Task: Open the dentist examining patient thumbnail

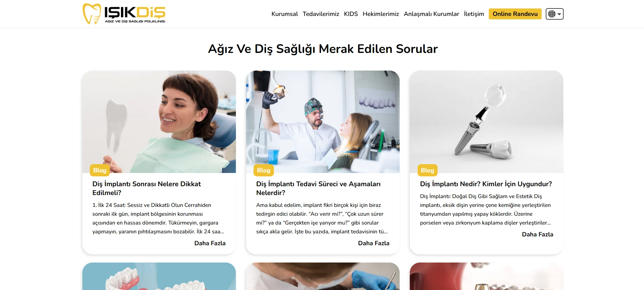Action: pyautogui.click(x=323, y=122)
